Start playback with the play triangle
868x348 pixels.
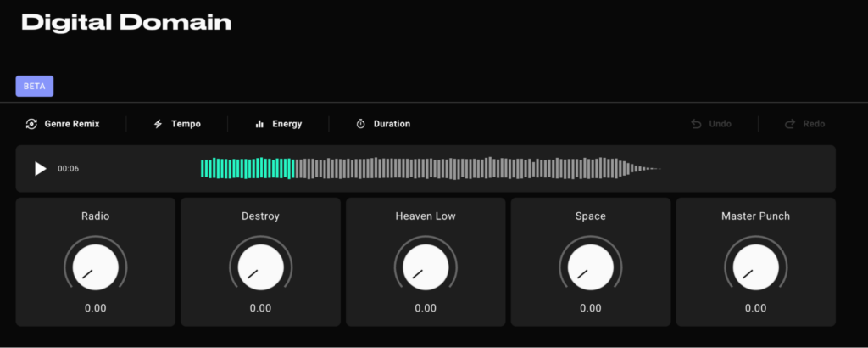(x=41, y=168)
